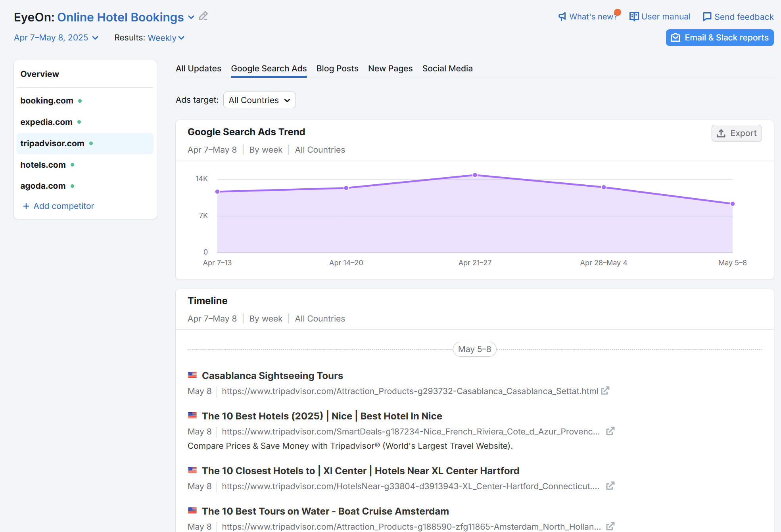Open external link icon for Amsterdam Boat Cruise ad
The height and width of the screenshot is (532, 781).
[610, 526]
